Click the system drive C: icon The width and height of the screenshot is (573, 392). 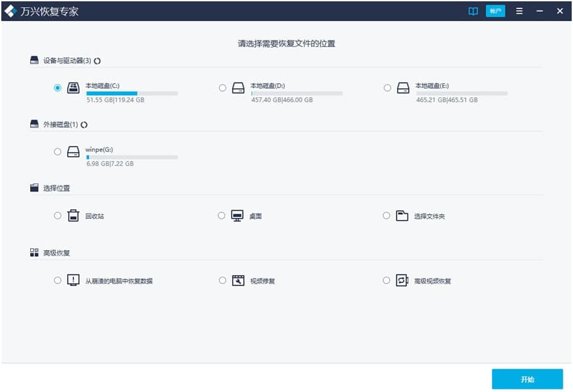(x=73, y=88)
